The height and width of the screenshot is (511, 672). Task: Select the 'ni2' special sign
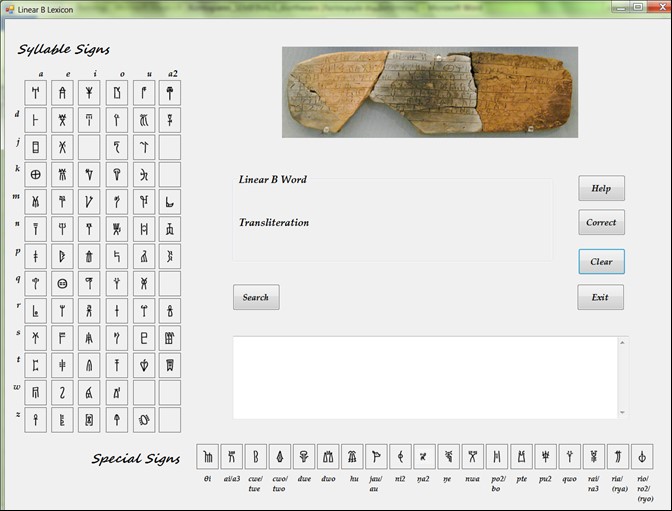tap(401, 457)
